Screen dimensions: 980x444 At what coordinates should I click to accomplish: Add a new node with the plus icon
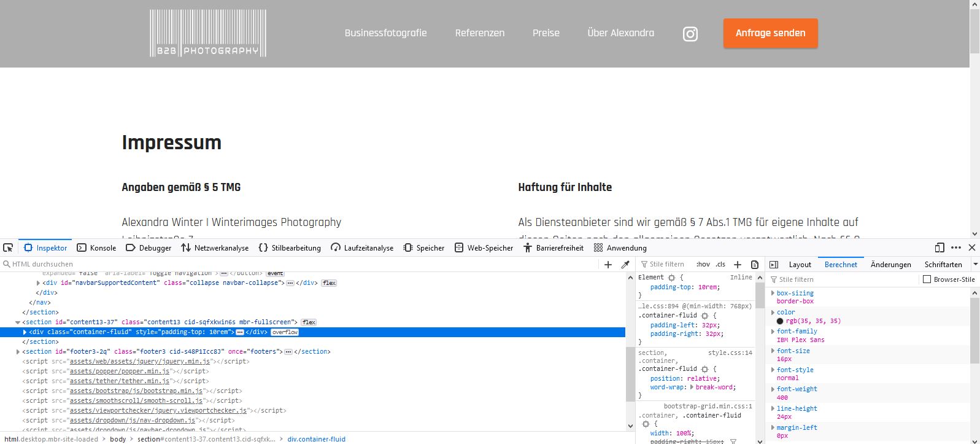point(608,265)
